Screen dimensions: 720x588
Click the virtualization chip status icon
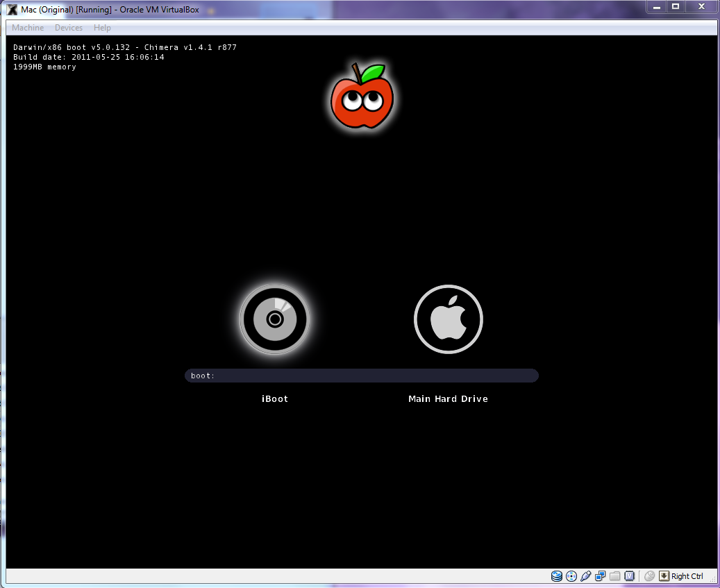click(x=630, y=576)
